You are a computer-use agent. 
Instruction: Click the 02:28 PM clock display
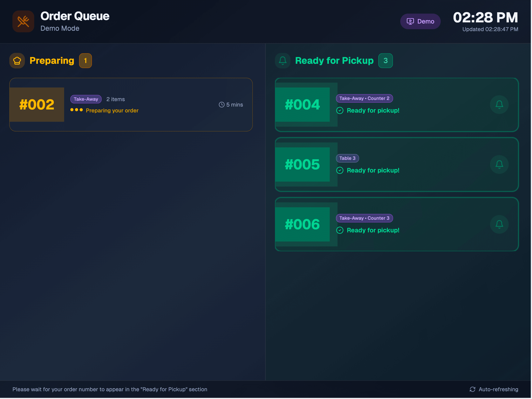click(485, 17)
